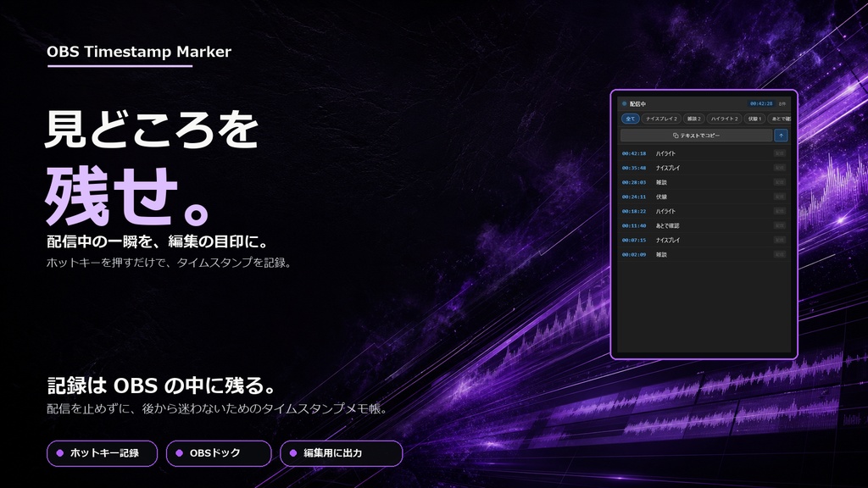Screen dimensions: 868x488
Task: Click the OBS Timestamp Marker title
Action: 139,52
